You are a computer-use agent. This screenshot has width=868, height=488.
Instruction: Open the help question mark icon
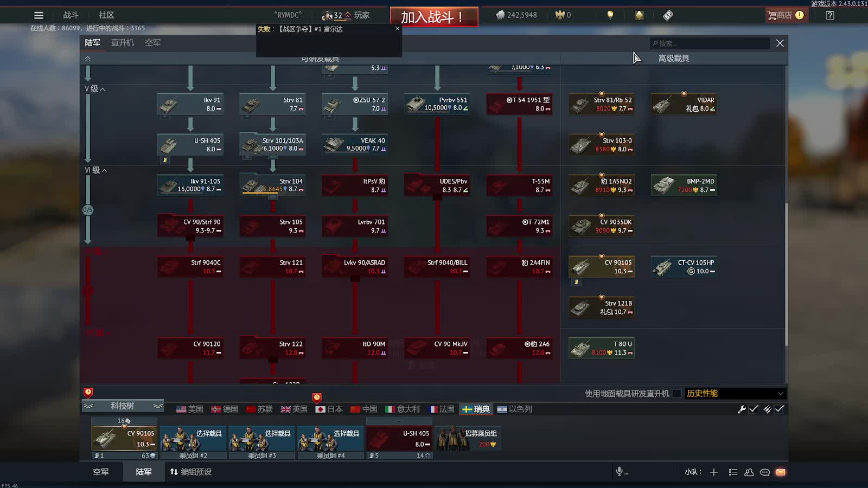tap(830, 15)
